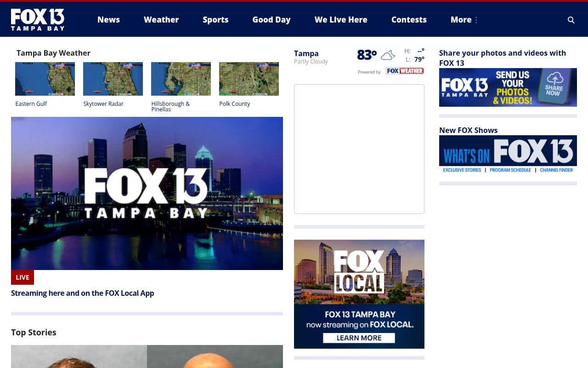The image size is (588, 368).
Task: Open the FOX Local streaming banner image
Action: pyautogui.click(x=359, y=294)
